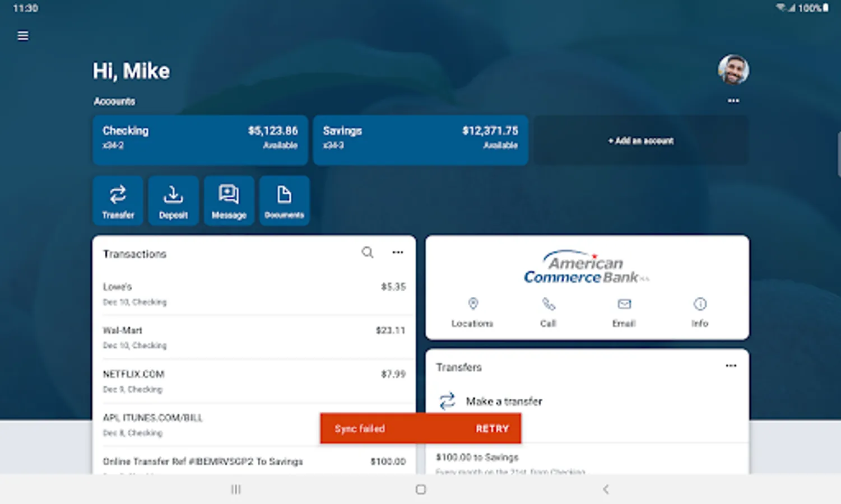Click the Accounts section label

(x=114, y=101)
